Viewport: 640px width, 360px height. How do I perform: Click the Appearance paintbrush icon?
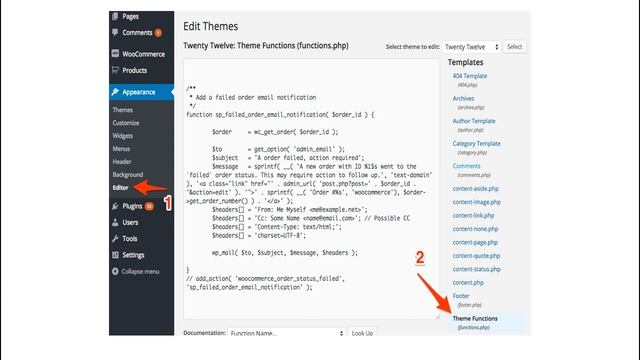[115, 92]
